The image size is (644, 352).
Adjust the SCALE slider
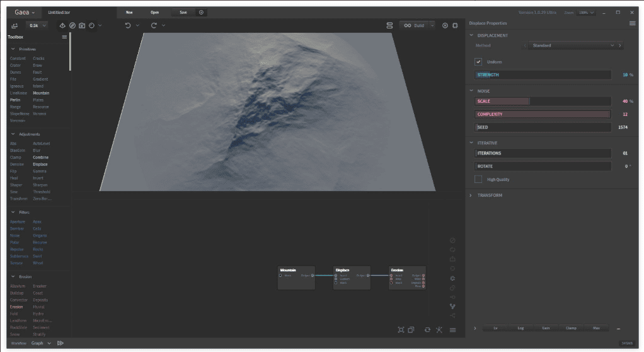pyautogui.click(x=543, y=101)
